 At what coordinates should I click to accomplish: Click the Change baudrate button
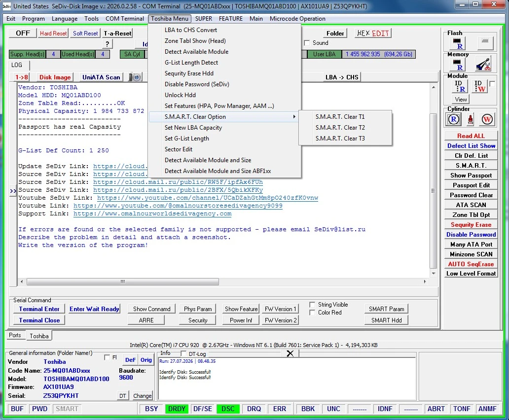142,396
